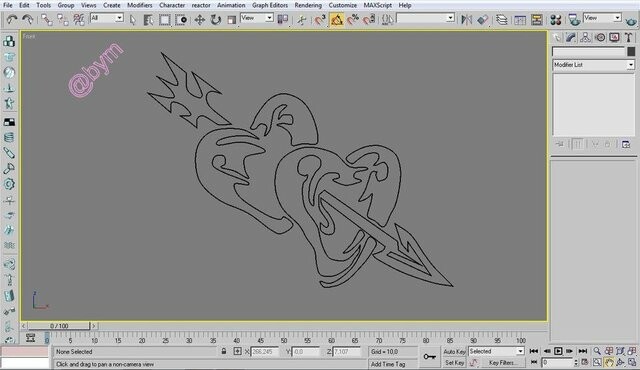Click the Play Animation button

coord(558,351)
